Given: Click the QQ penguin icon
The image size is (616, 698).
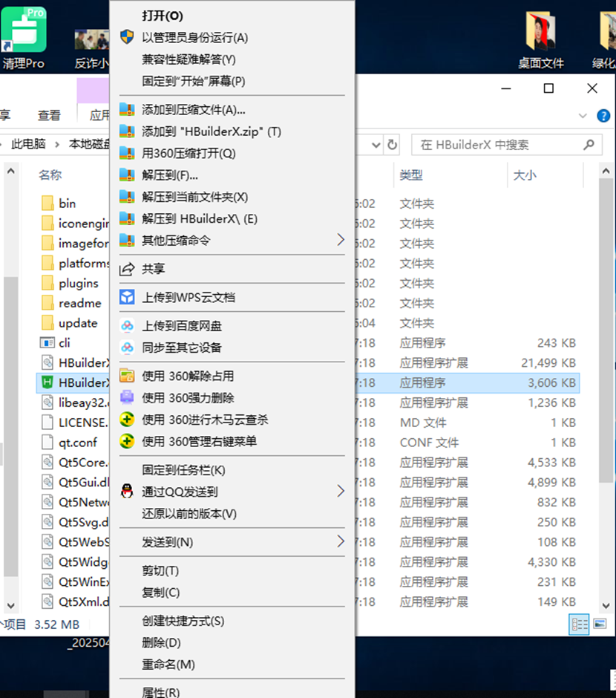Looking at the screenshot, I should click(127, 492).
